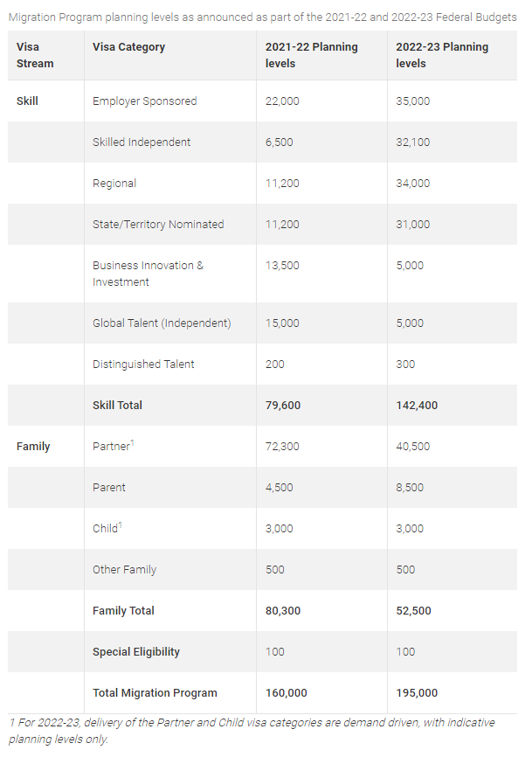Click the Employer Sponsored row label

click(x=144, y=101)
